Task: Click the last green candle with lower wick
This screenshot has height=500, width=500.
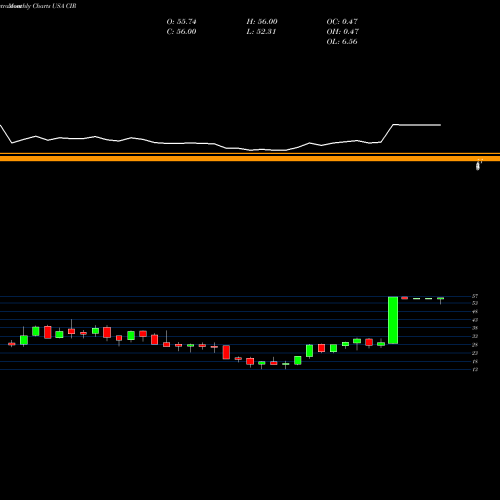Action: (441, 300)
